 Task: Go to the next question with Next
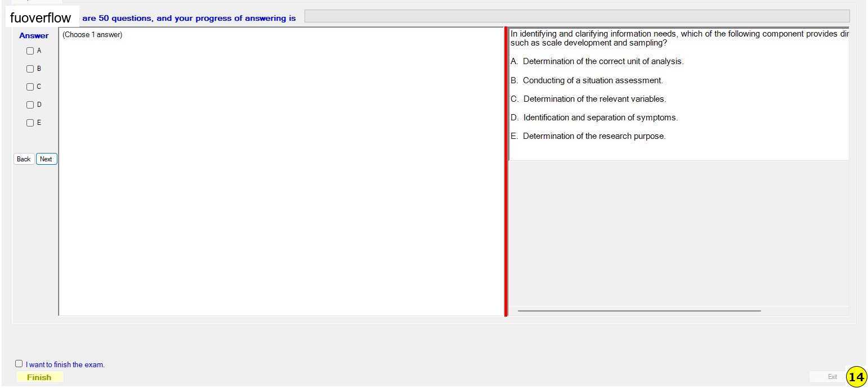click(47, 159)
